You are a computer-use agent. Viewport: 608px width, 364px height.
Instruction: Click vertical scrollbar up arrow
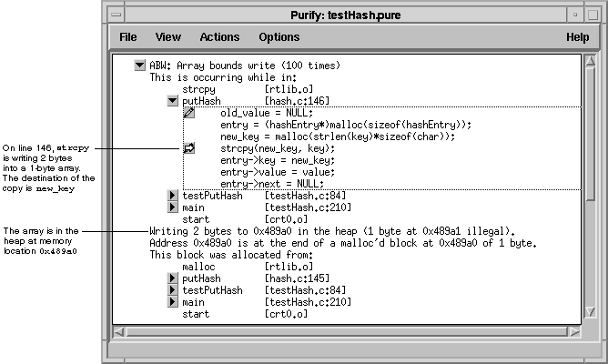click(590, 61)
